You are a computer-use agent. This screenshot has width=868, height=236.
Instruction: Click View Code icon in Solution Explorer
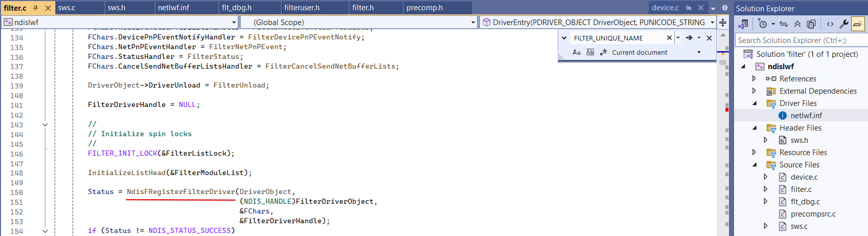(830, 24)
